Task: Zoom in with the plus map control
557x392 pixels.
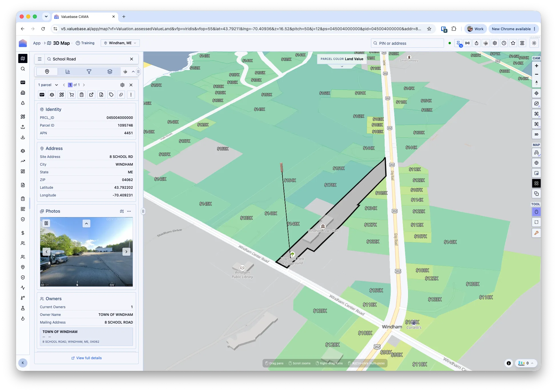Action: (536, 66)
